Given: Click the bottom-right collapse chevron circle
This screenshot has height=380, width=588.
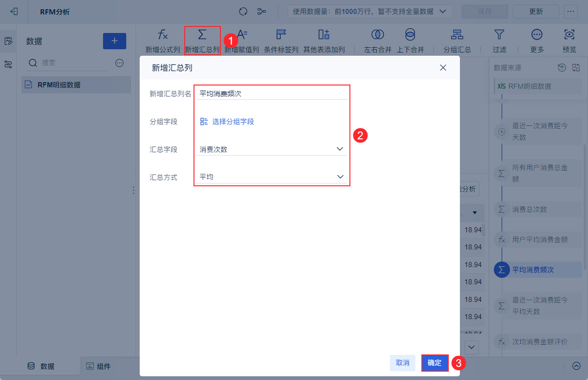Looking at the screenshot, I should pyautogui.click(x=576, y=366).
